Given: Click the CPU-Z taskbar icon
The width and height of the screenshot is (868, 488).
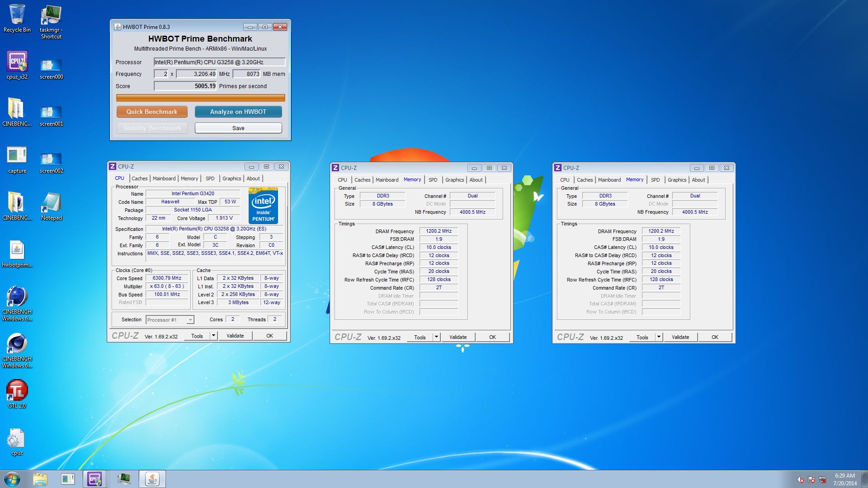Looking at the screenshot, I should [x=94, y=479].
